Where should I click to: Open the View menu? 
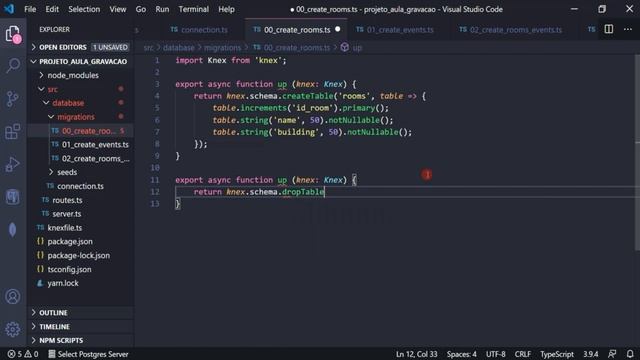point(118,9)
